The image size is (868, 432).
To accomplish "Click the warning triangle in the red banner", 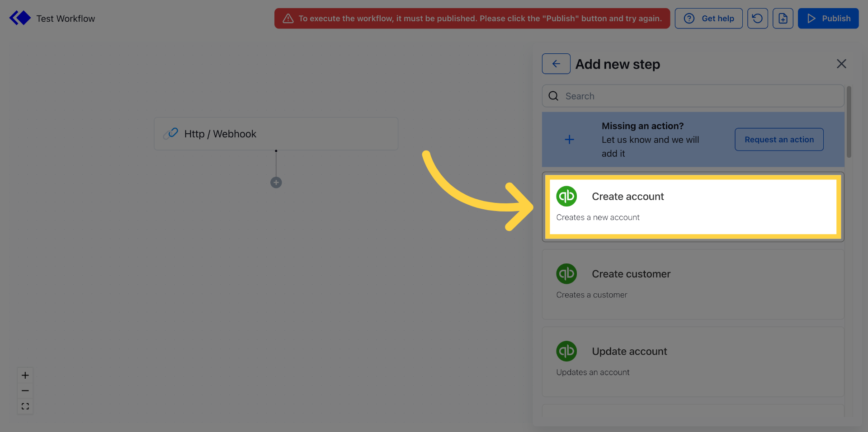I will click(x=288, y=19).
